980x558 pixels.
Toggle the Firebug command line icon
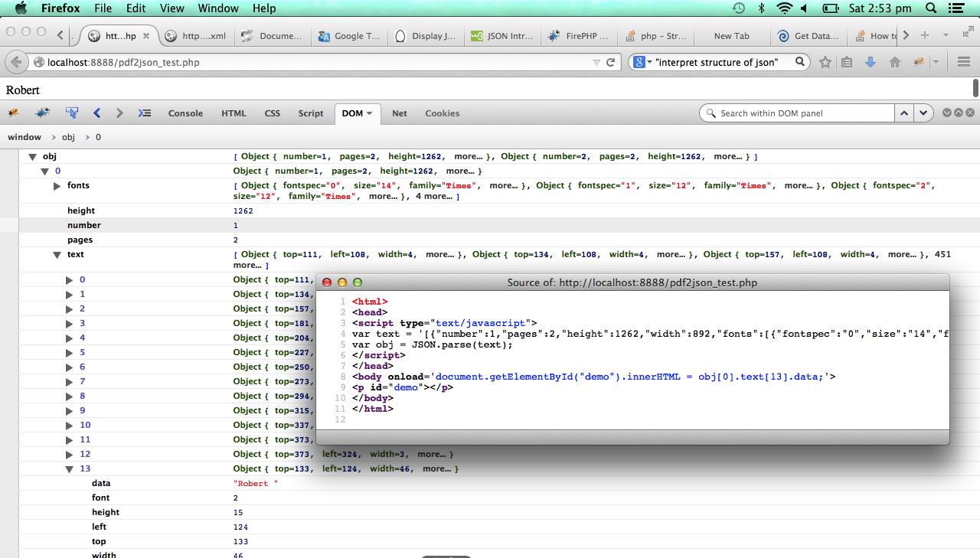[x=144, y=113]
